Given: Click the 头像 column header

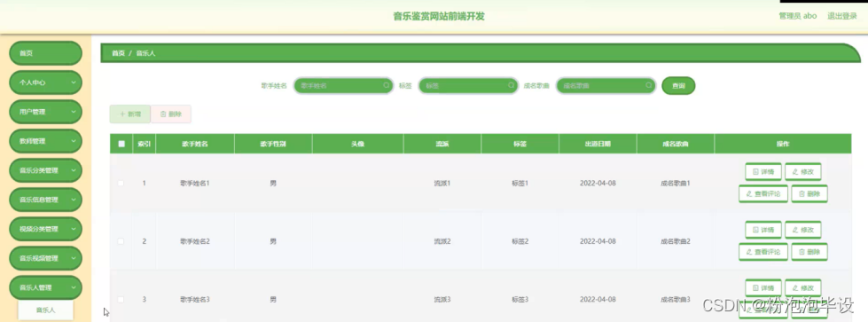Looking at the screenshot, I should pos(357,144).
